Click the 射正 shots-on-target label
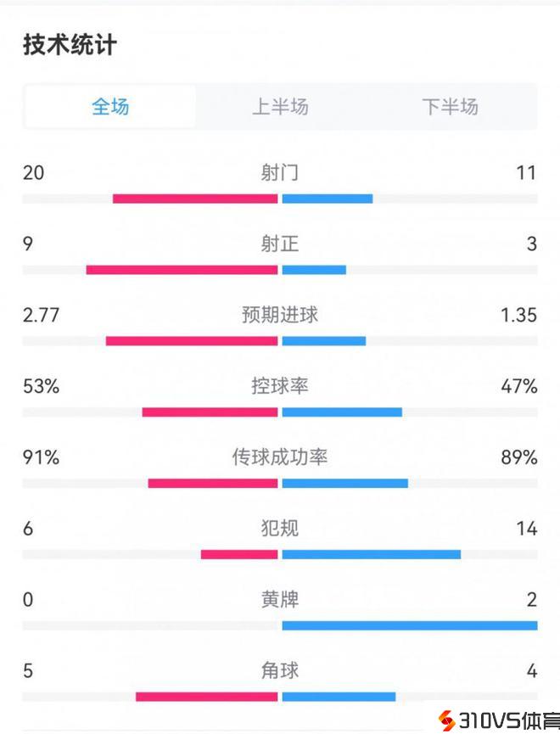Image resolution: width=560 pixels, height=734 pixels. (x=280, y=244)
